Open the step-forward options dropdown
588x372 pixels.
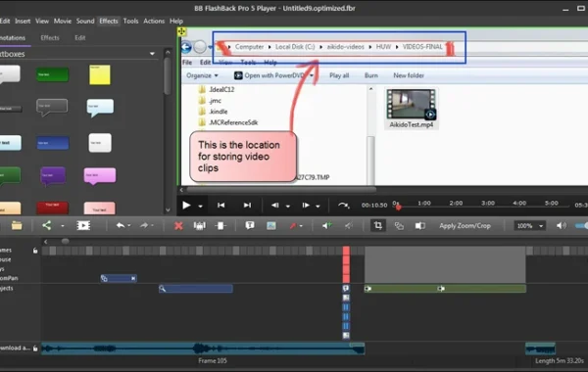(x=318, y=206)
